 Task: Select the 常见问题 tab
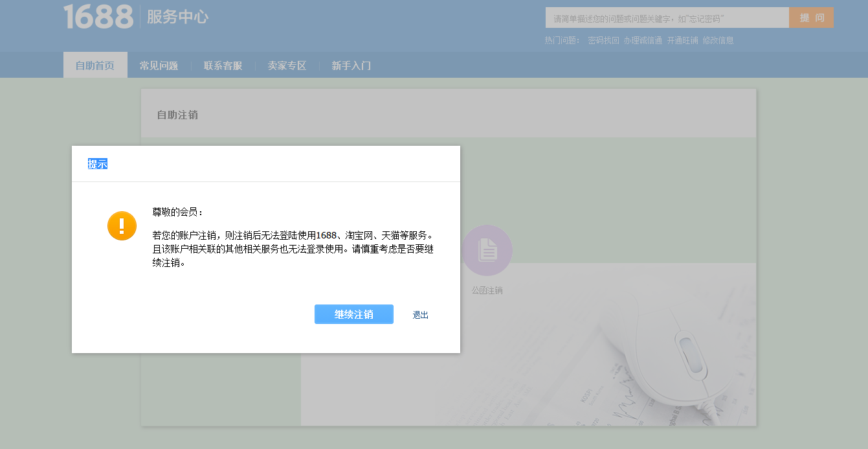[x=159, y=65]
